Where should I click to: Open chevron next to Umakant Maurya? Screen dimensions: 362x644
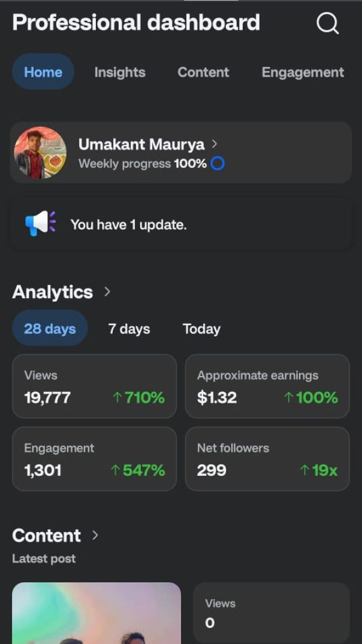215,144
